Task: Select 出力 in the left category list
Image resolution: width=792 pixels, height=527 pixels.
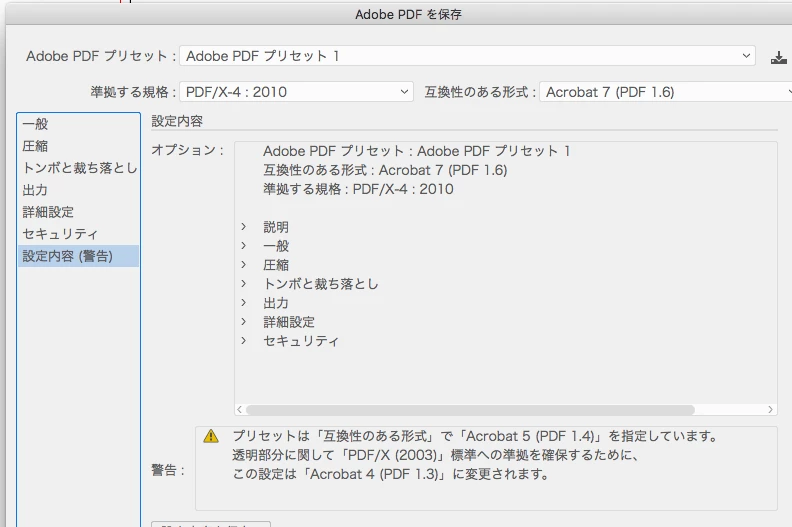Action: click(x=78, y=190)
